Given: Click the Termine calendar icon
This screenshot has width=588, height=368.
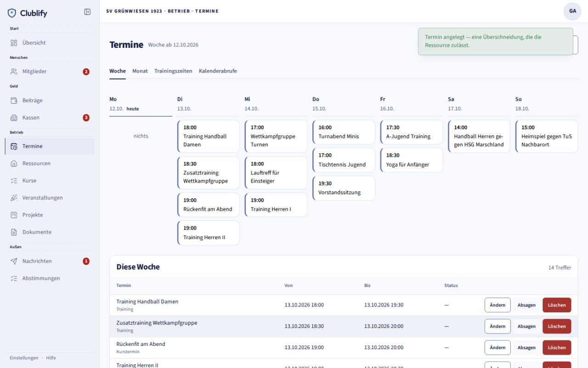Looking at the screenshot, I should pyautogui.click(x=14, y=146).
